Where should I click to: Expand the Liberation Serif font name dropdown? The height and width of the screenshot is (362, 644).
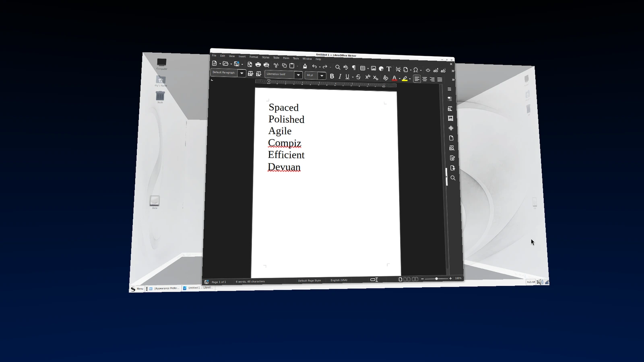(x=298, y=75)
